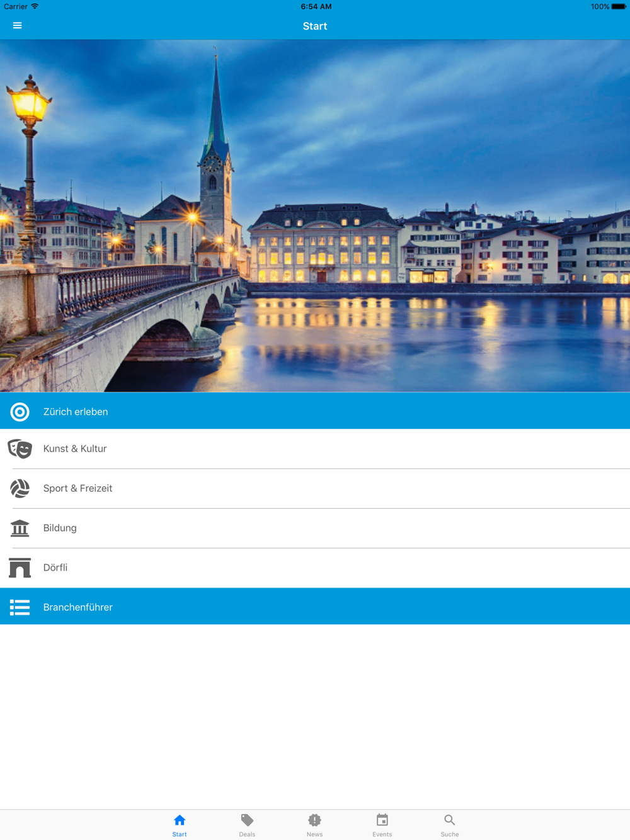Tap the Bildung columns building icon
Viewport: 630px width, 840px height.
pyautogui.click(x=20, y=528)
